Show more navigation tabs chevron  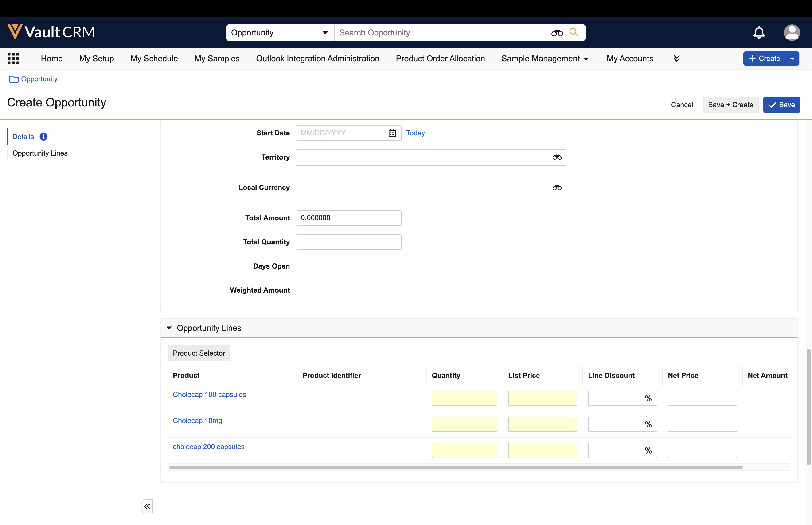(x=676, y=59)
